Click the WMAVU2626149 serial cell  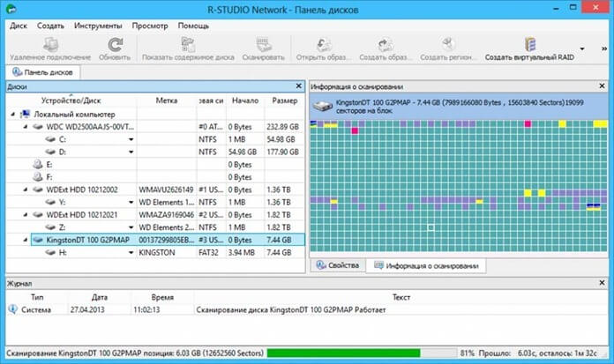(166, 189)
